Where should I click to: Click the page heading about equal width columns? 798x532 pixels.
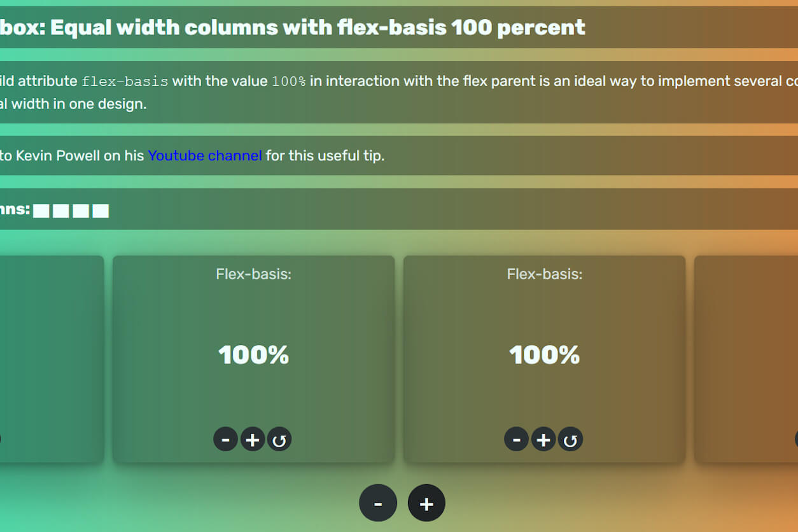click(293, 27)
